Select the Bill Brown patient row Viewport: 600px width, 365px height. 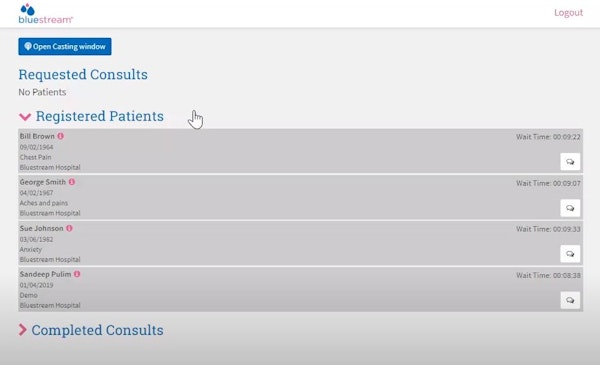coord(300,151)
